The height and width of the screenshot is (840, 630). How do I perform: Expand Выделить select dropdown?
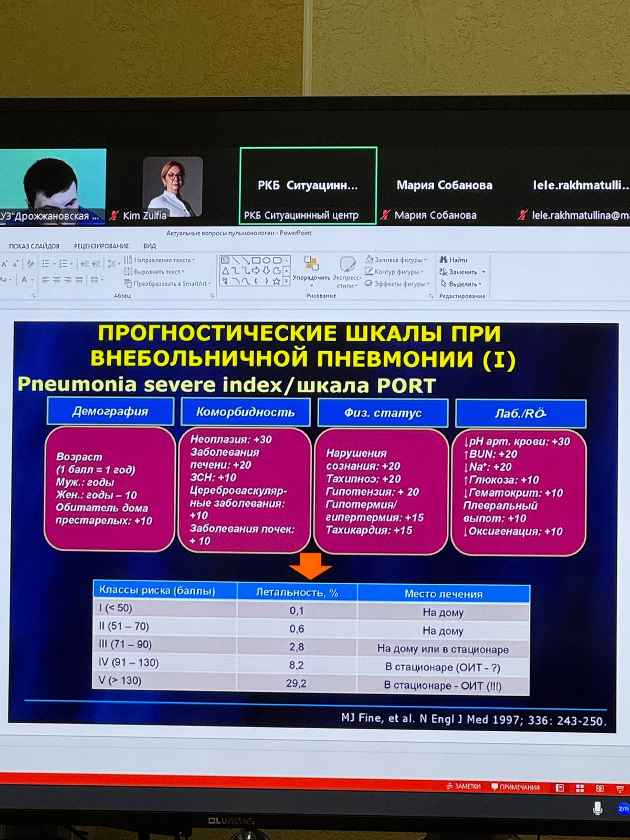[x=480, y=284]
